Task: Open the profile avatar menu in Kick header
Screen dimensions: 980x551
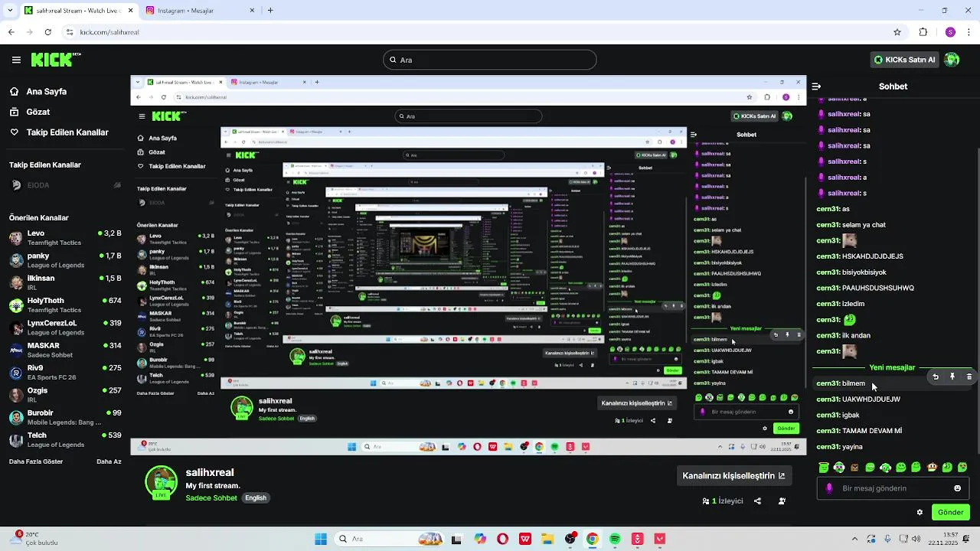Action: pyautogui.click(x=952, y=60)
